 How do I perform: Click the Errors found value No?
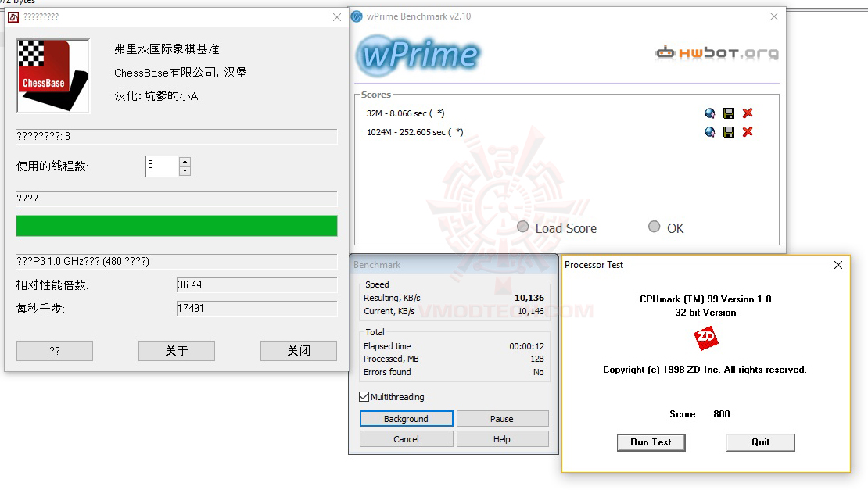coord(539,372)
